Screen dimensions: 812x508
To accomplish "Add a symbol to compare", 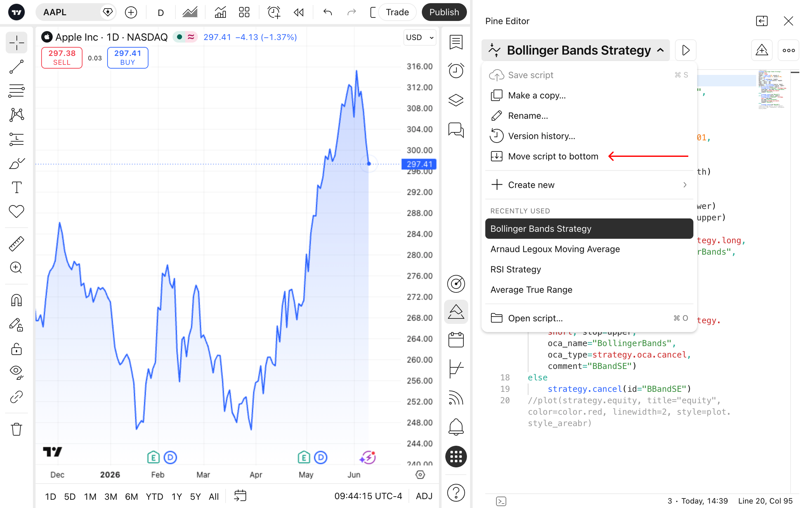I will point(131,12).
